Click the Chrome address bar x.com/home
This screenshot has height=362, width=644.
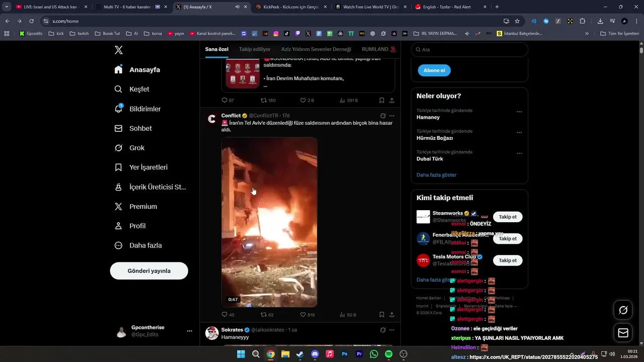pos(272,21)
